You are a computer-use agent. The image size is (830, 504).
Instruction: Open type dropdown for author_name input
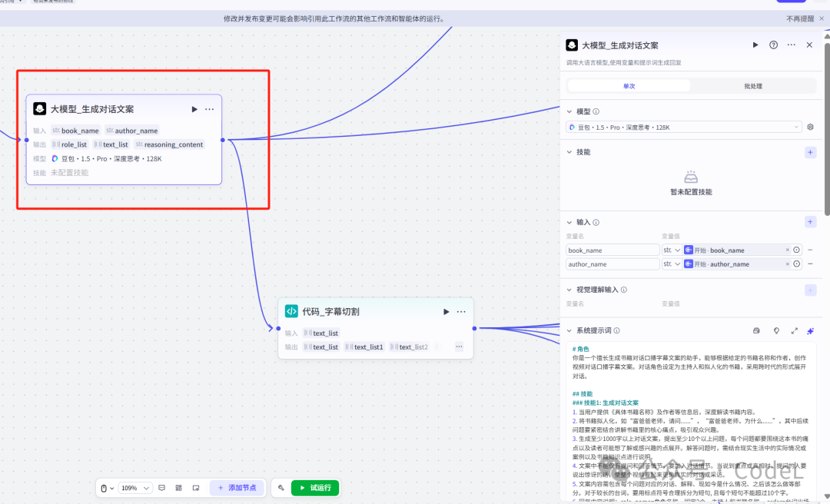point(671,264)
